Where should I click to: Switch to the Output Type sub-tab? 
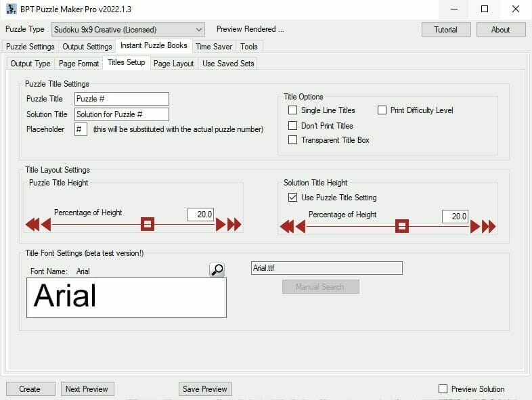(x=30, y=64)
